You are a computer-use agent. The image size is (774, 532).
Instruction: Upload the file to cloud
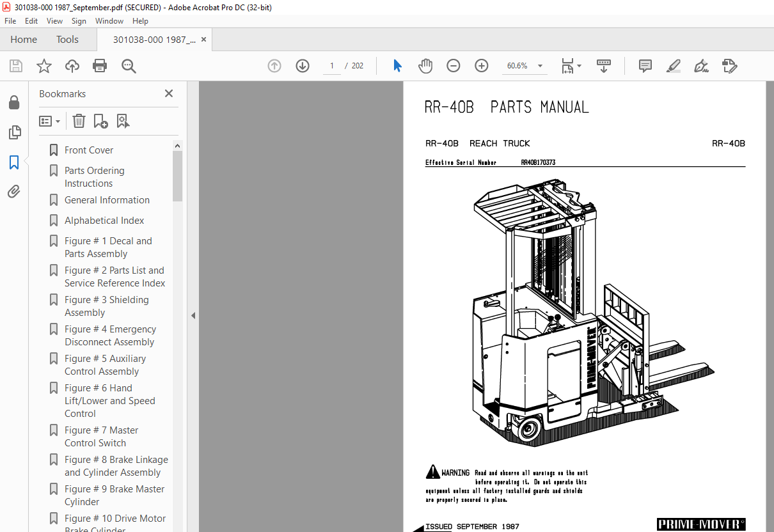[x=72, y=66]
